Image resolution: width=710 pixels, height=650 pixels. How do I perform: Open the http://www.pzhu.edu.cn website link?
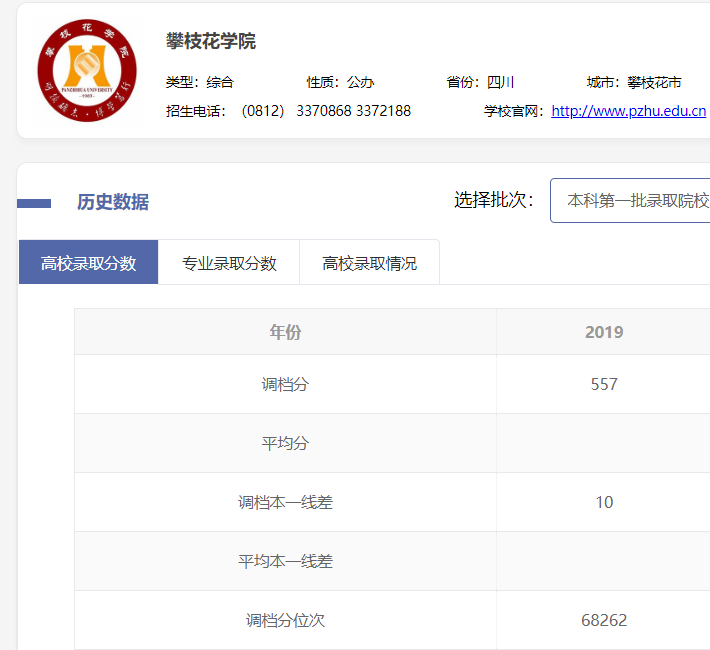628,111
